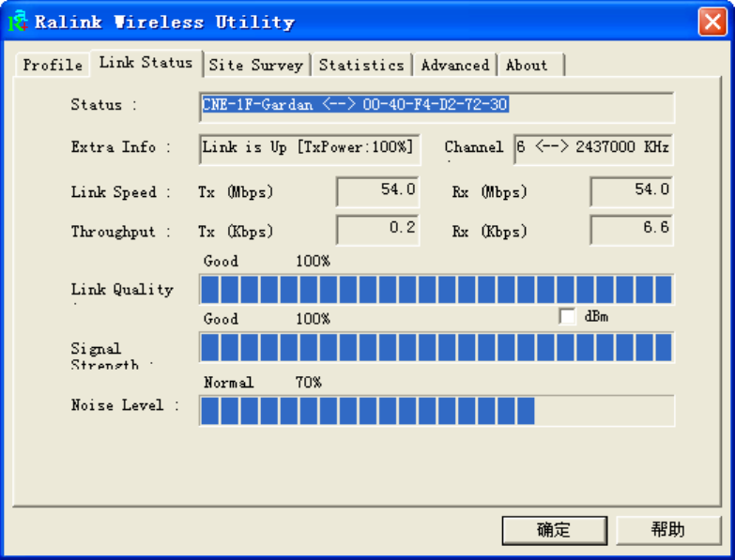The image size is (735, 560).
Task: Click the Ralink logo icon in title bar
Action: coord(18,22)
